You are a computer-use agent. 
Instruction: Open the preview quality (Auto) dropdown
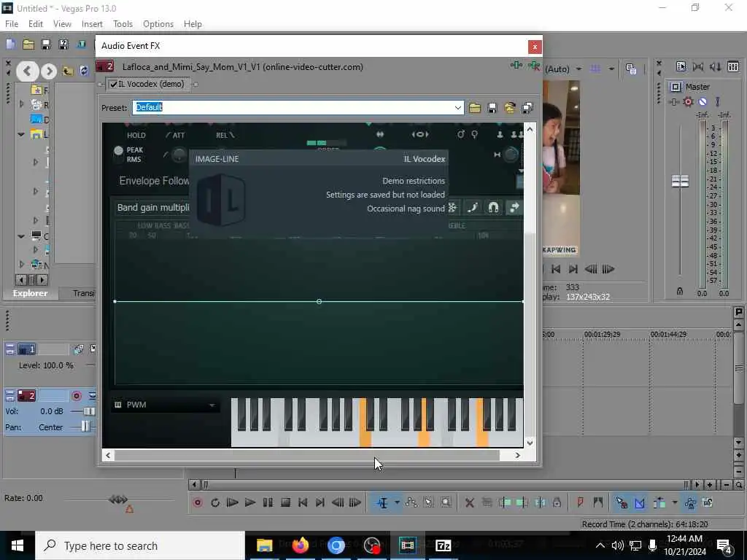point(578,69)
